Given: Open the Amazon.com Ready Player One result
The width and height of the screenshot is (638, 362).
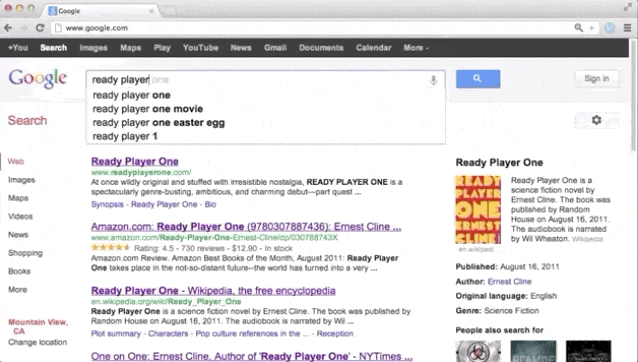Looking at the screenshot, I should [x=246, y=227].
